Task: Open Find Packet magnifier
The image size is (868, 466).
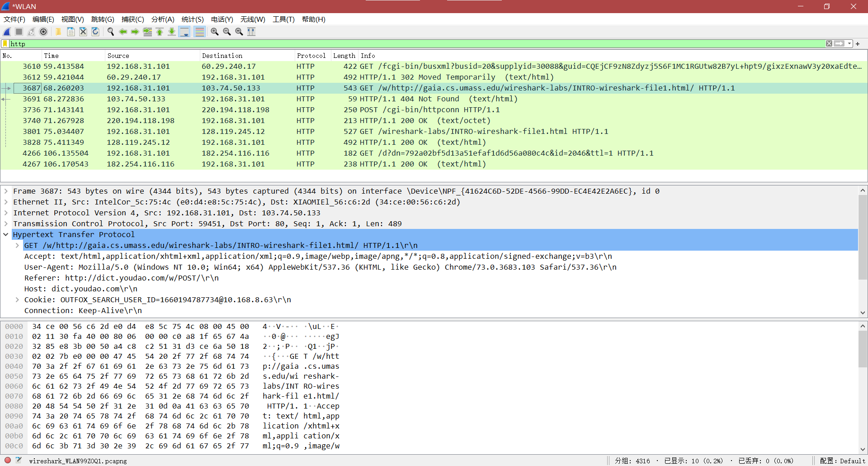Action: click(110, 32)
